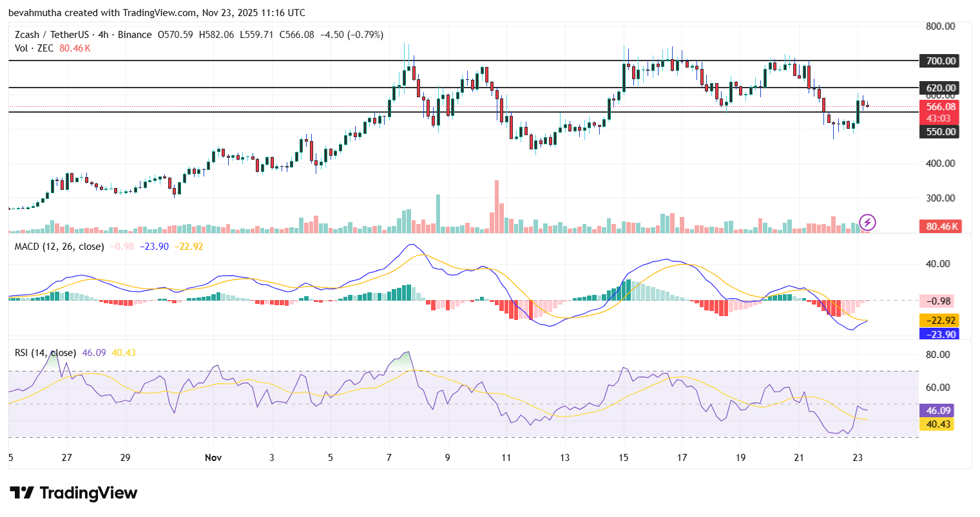980x517 pixels.
Task: Select the red 80.46K volume axis tag
Action: 940,227
